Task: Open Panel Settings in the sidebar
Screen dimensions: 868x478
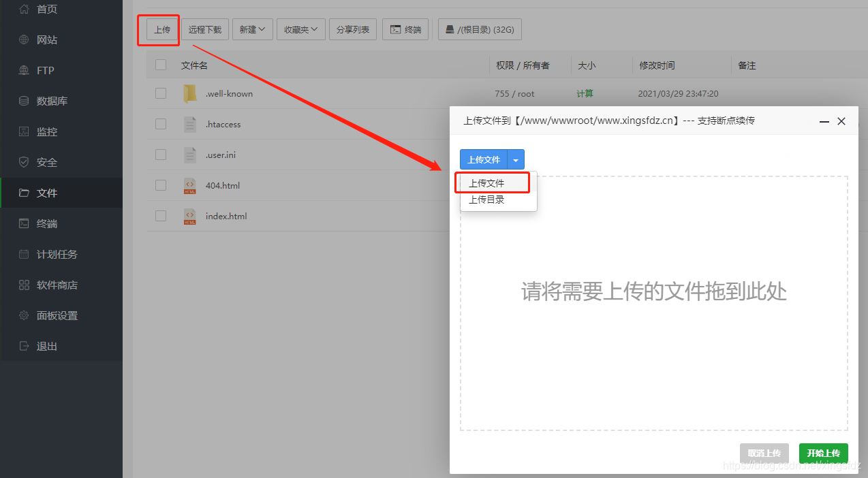Action: (57, 315)
